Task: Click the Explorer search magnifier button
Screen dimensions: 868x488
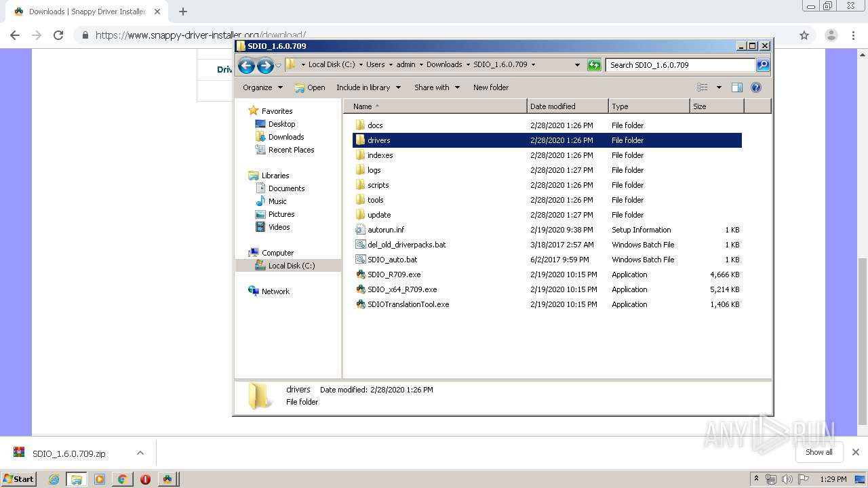Action: click(763, 65)
